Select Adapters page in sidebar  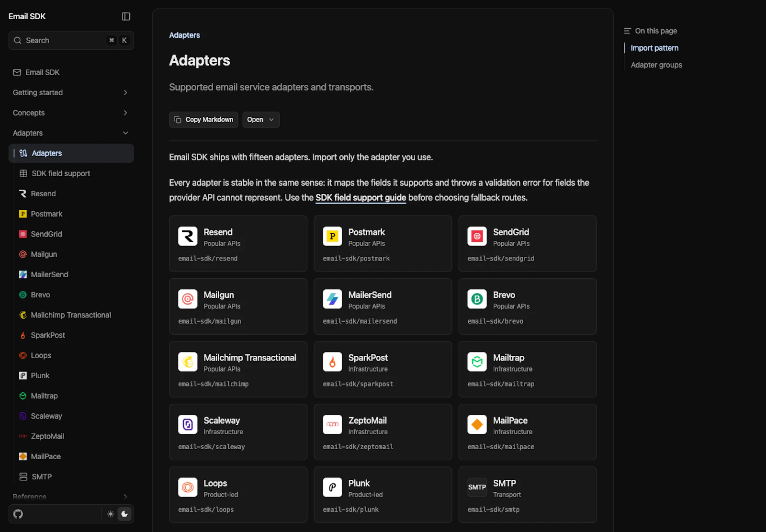tap(71, 153)
